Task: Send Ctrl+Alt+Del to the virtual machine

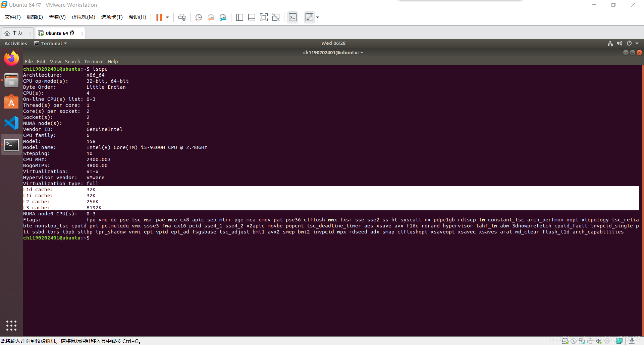Action: [x=182, y=17]
